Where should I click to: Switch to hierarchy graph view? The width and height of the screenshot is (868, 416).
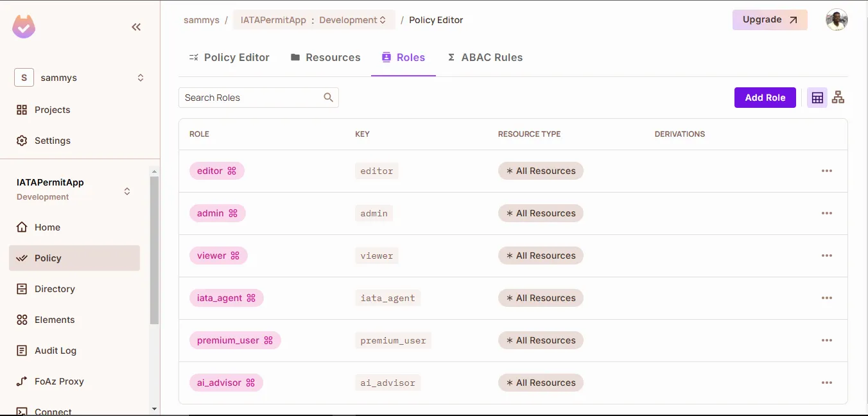(x=838, y=98)
